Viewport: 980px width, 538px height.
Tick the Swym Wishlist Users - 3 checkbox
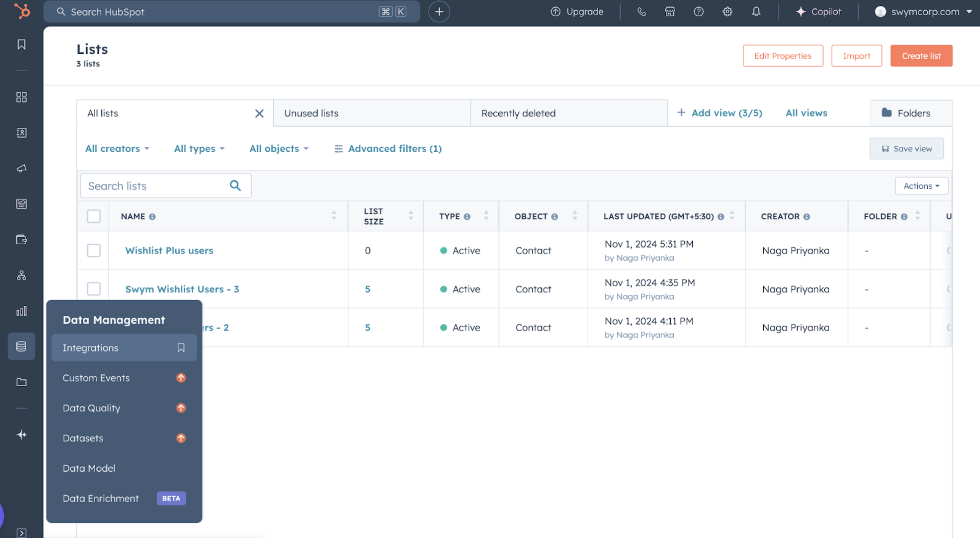(x=94, y=289)
